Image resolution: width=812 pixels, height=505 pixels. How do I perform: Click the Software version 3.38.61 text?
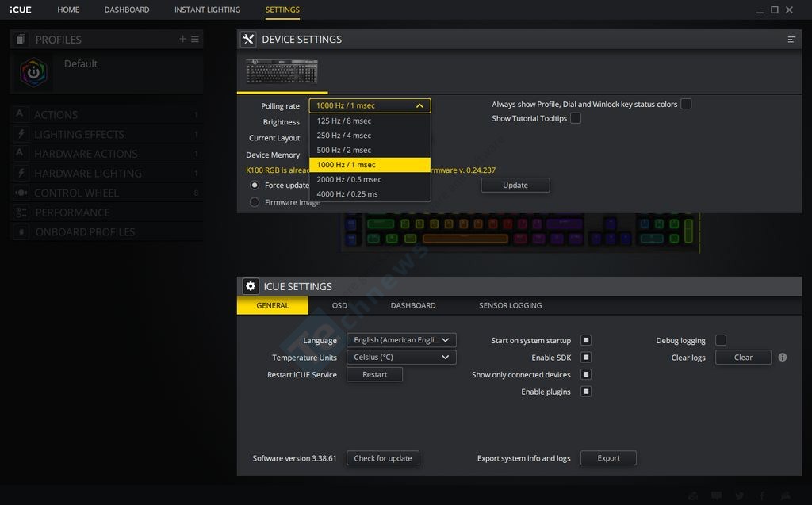tap(294, 458)
